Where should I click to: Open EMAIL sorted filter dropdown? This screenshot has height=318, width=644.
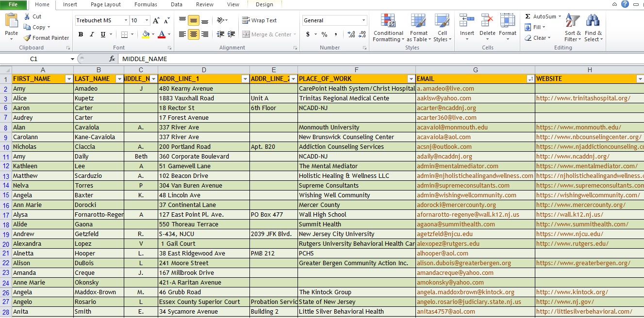pos(530,79)
